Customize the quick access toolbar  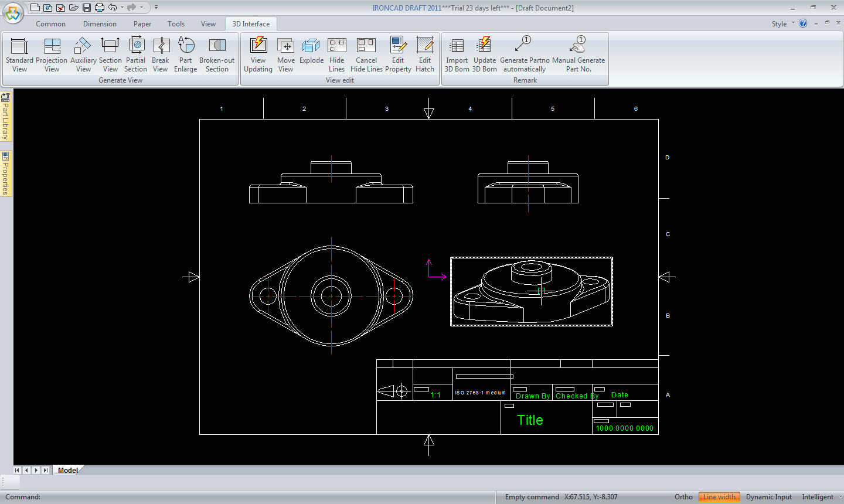(156, 8)
